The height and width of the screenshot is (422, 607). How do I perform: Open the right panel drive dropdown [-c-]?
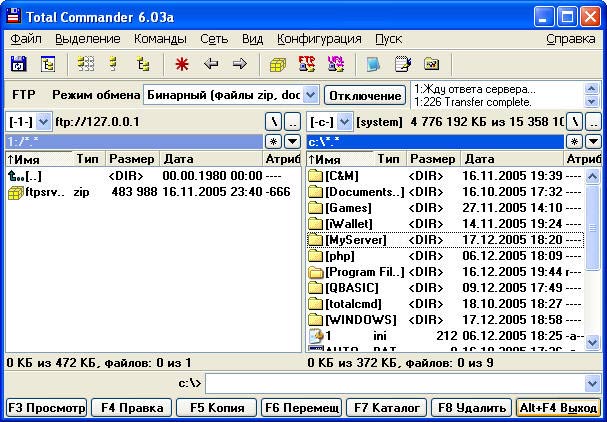pyautogui.click(x=345, y=122)
